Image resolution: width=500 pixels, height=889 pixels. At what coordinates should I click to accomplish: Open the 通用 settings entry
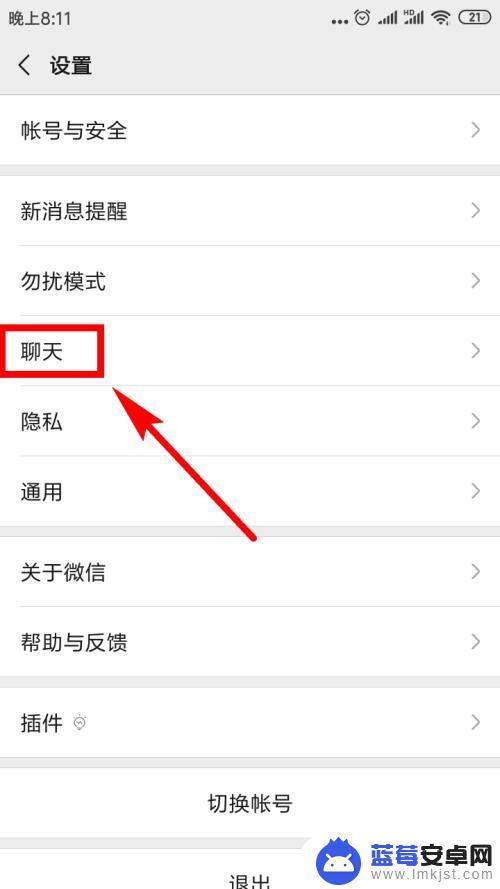click(x=250, y=491)
